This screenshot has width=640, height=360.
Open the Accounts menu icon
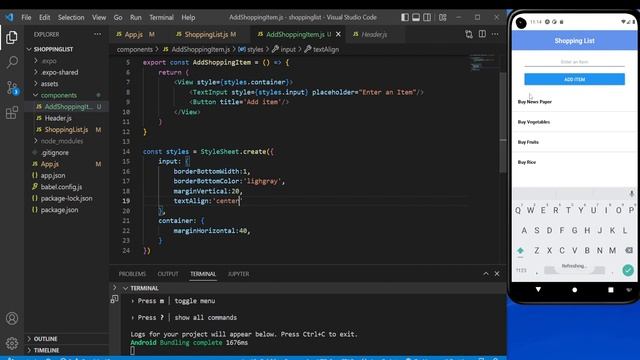pyautogui.click(x=12, y=318)
